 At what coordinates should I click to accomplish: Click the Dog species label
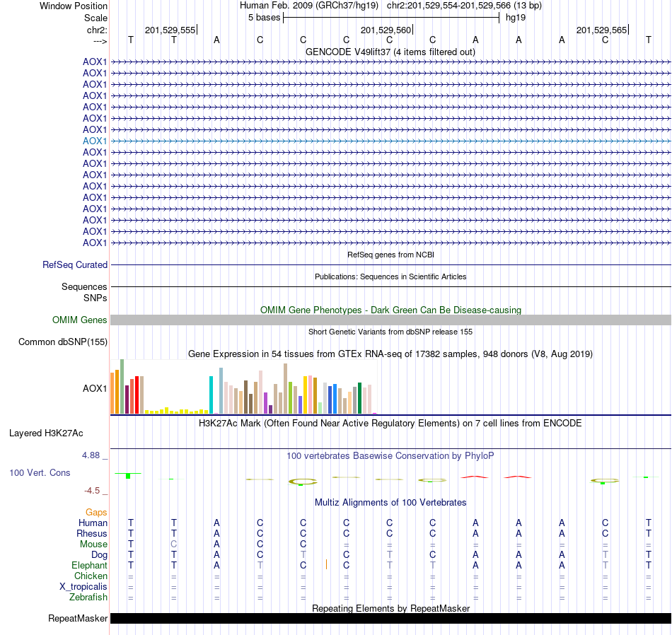click(x=100, y=555)
